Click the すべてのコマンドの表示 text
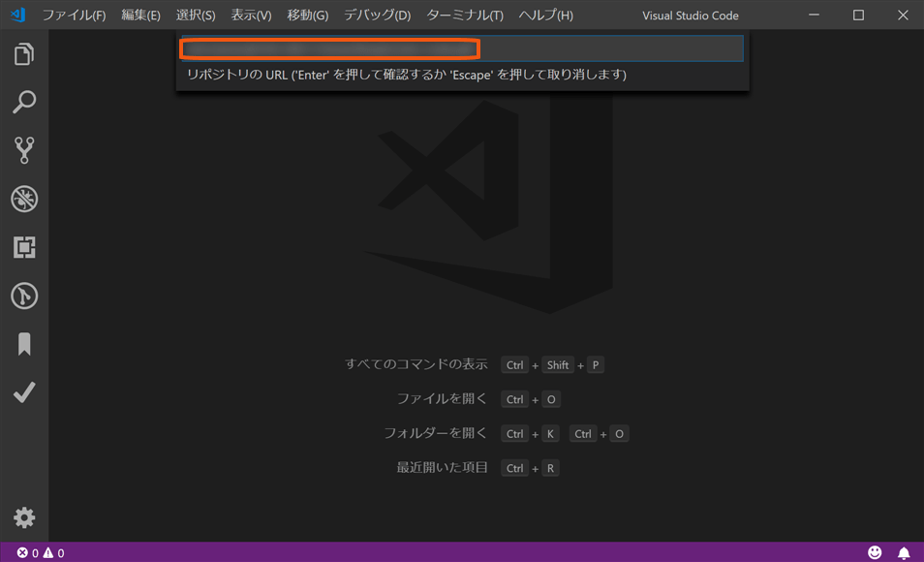The width and height of the screenshot is (924, 562). tap(416, 364)
